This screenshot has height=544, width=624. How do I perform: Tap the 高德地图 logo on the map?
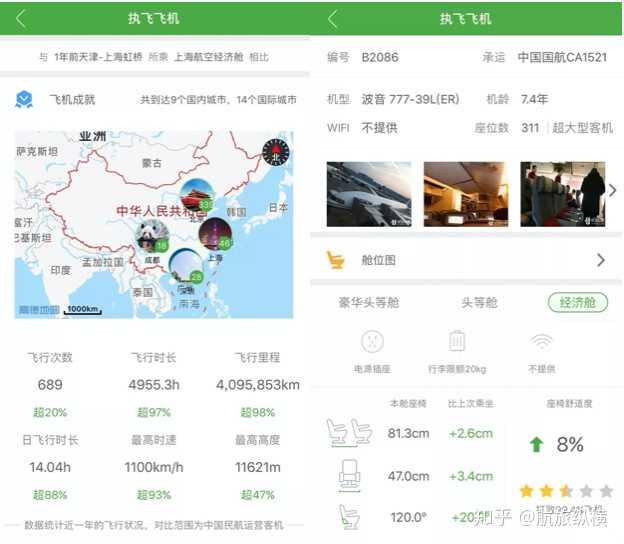pos(39,310)
